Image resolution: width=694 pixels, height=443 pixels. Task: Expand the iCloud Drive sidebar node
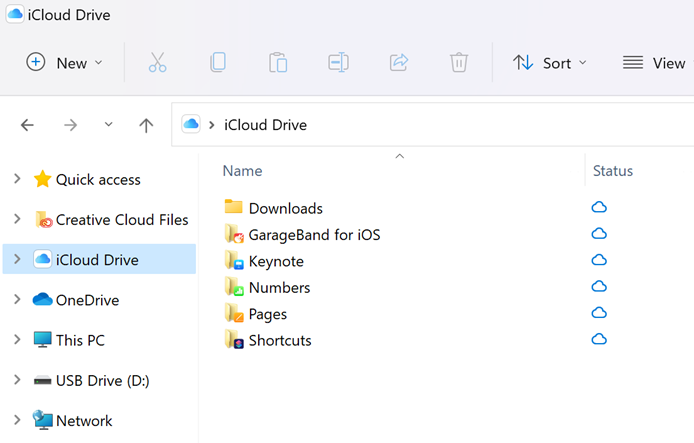coord(17,259)
